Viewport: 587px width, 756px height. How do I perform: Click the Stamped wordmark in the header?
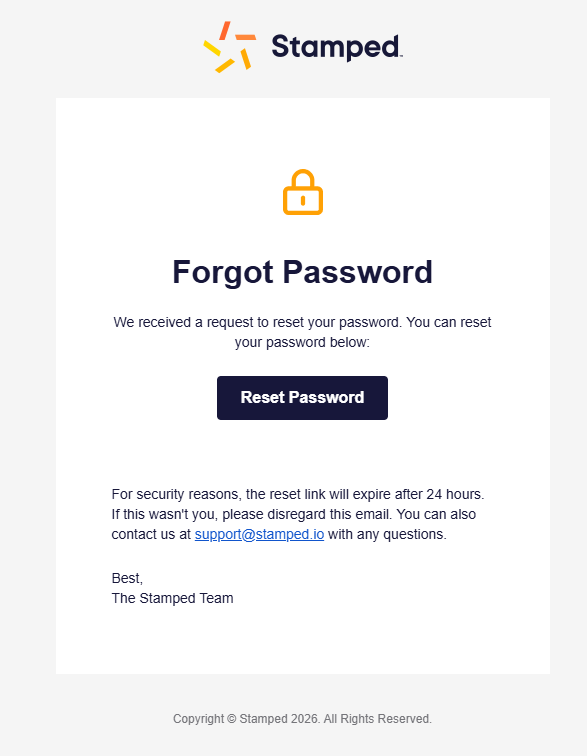(336, 47)
